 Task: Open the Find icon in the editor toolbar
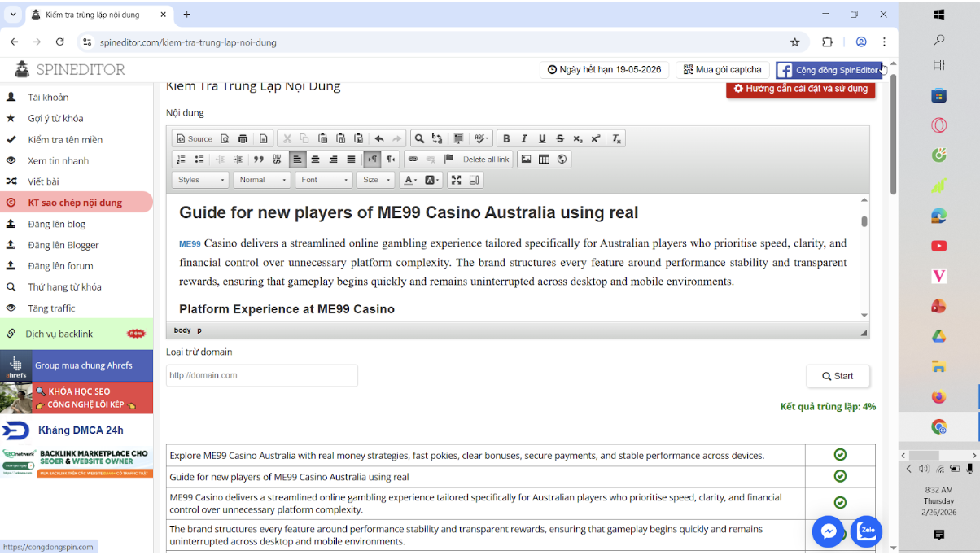click(419, 138)
